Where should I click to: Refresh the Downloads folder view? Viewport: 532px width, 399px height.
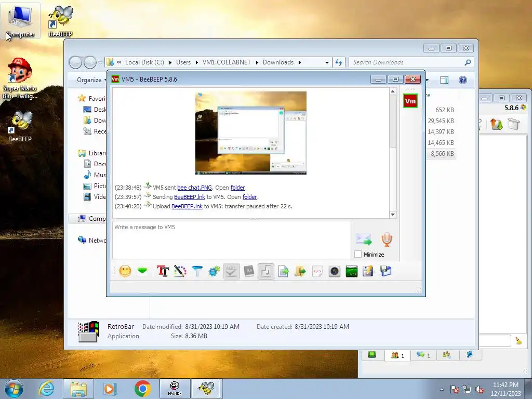(339, 62)
